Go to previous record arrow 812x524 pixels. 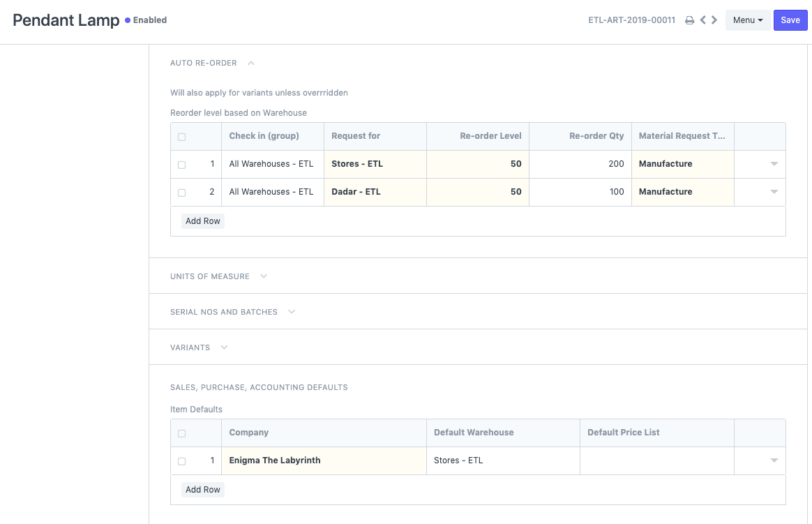pyautogui.click(x=703, y=20)
